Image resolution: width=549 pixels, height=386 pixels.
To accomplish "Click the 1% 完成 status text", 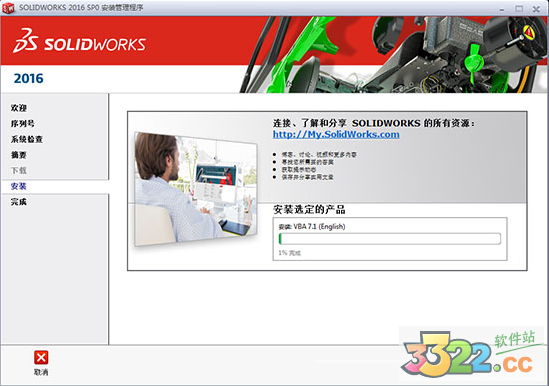I will pos(290,253).
